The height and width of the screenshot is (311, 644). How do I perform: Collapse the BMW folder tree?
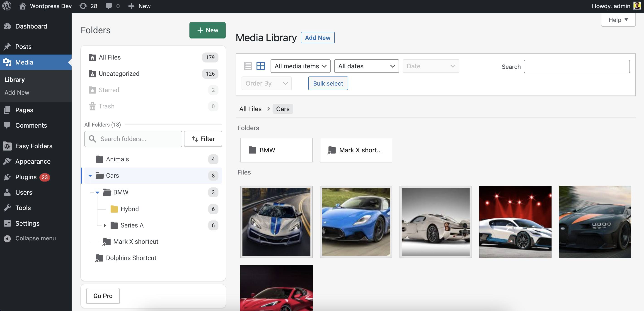[97, 192]
